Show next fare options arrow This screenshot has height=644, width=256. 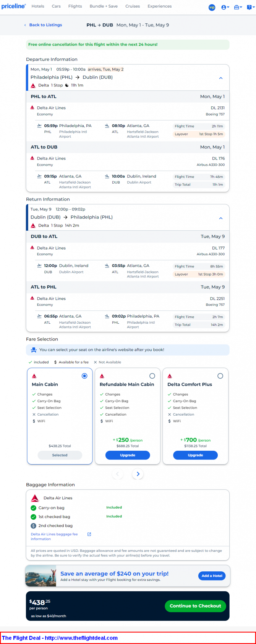click(138, 474)
